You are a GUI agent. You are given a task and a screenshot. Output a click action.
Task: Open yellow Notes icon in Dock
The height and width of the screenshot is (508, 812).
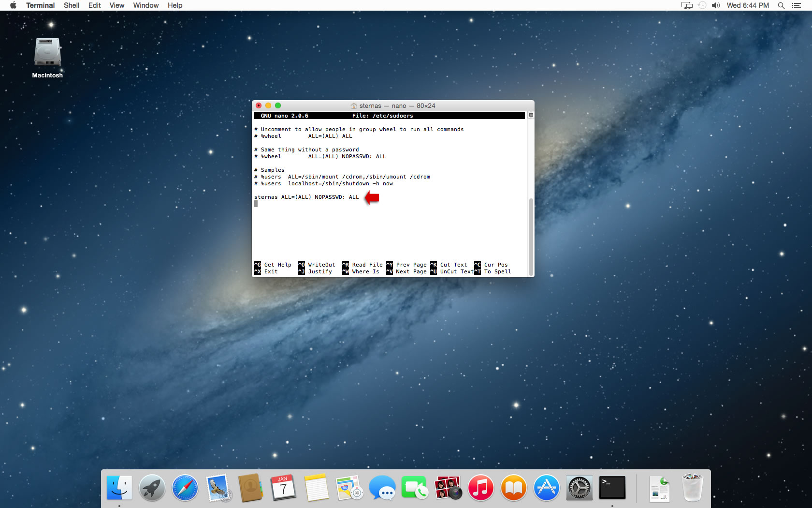point(316,488)
